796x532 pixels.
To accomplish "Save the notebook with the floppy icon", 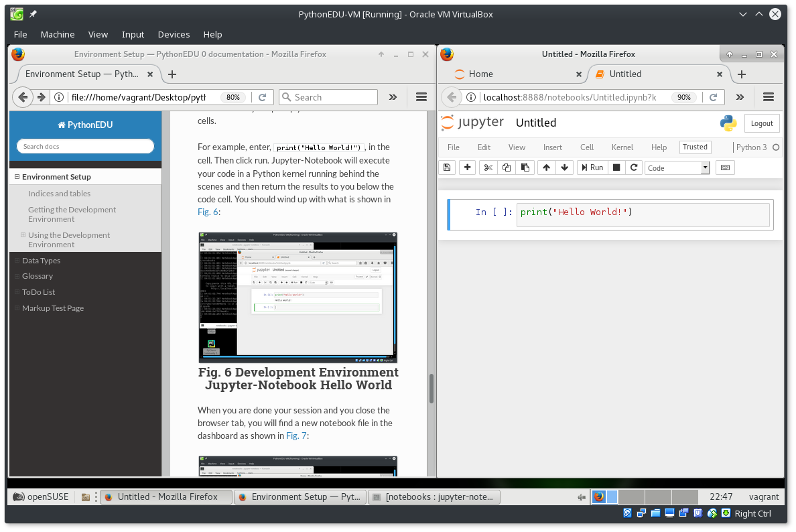I will click(x=447, y=168).
